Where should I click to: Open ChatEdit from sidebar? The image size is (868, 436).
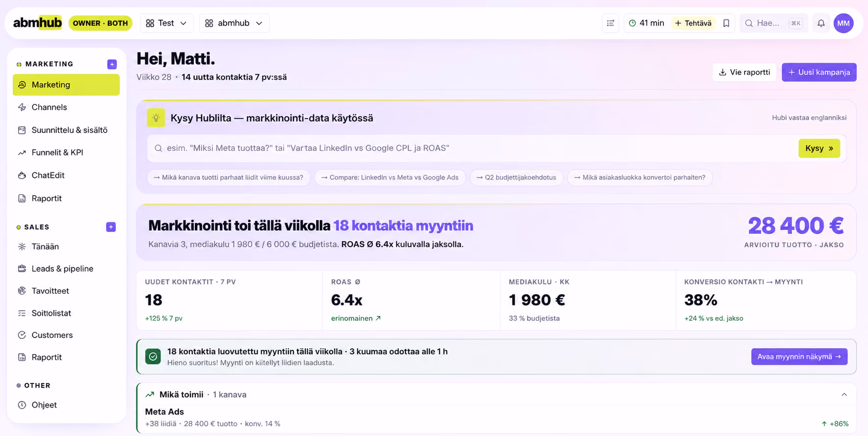(66, 175)
